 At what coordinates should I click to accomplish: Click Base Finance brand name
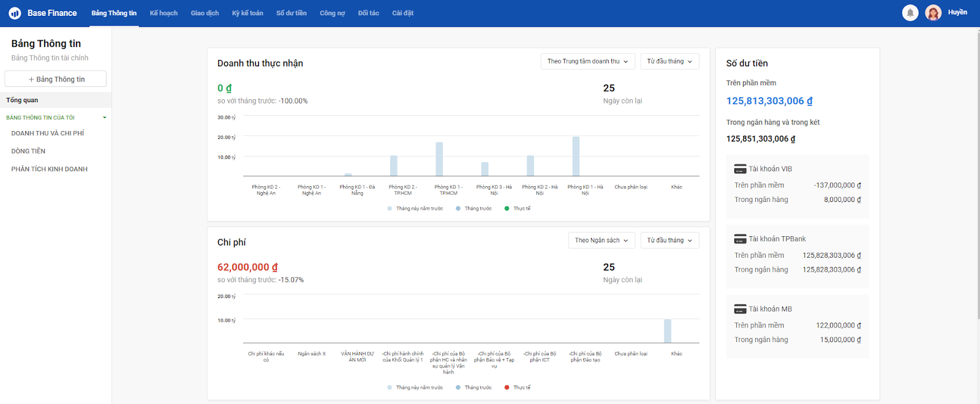tap(52, 13)
